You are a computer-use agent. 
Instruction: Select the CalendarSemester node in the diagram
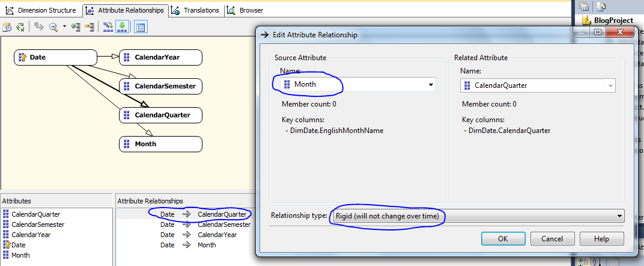(x=160, y=86)
